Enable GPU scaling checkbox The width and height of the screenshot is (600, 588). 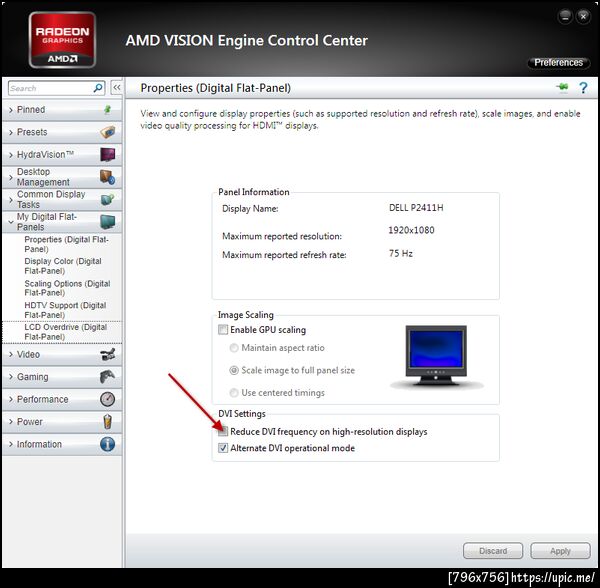coord(223,329)
